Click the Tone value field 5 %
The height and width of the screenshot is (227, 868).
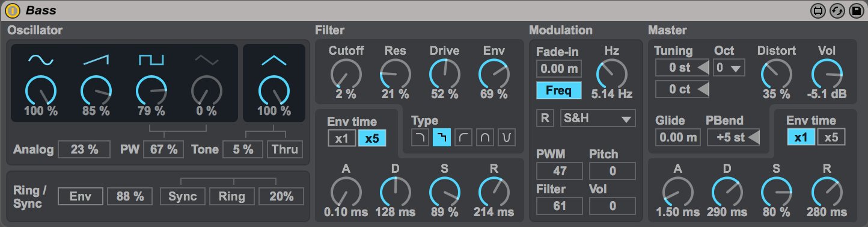243,150
